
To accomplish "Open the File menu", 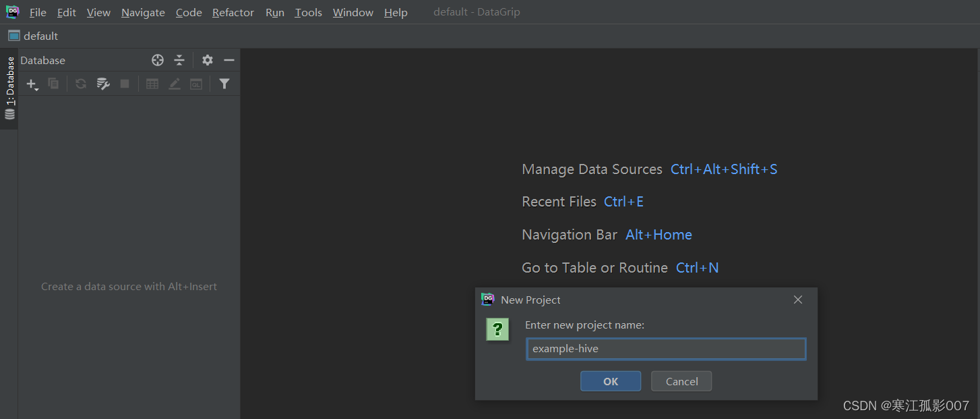I will pos(38,13).
